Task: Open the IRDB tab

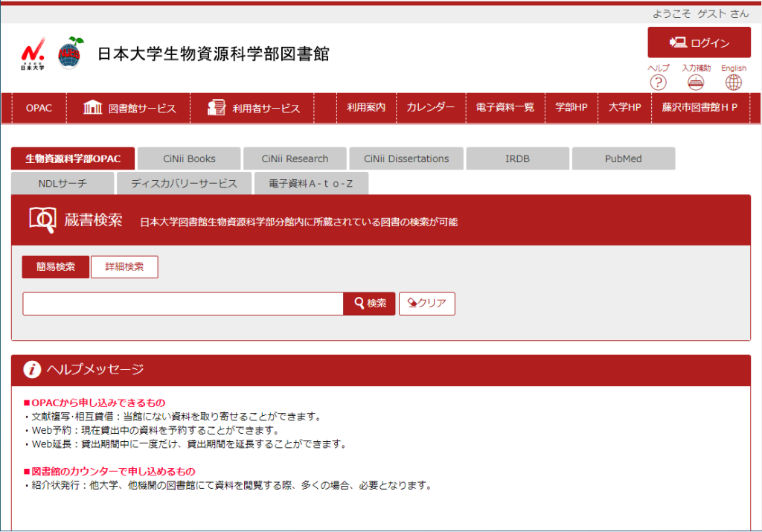Action: tap(518, 158)
